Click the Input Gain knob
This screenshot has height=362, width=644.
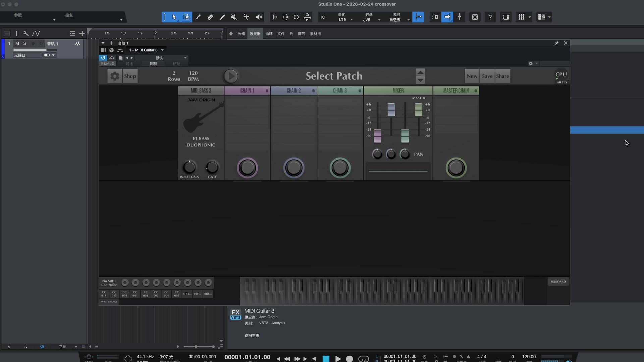pos(189,167)
